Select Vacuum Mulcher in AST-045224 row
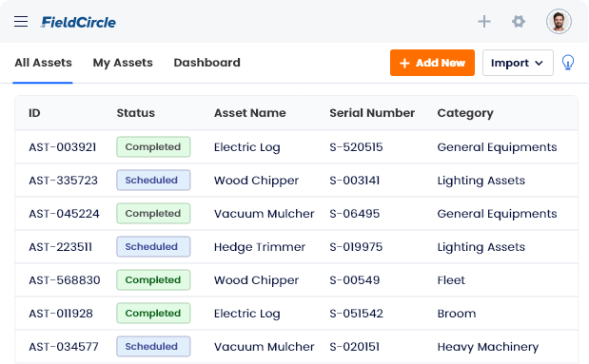Viewport: 589px width, 364px height. coord(265,214)
